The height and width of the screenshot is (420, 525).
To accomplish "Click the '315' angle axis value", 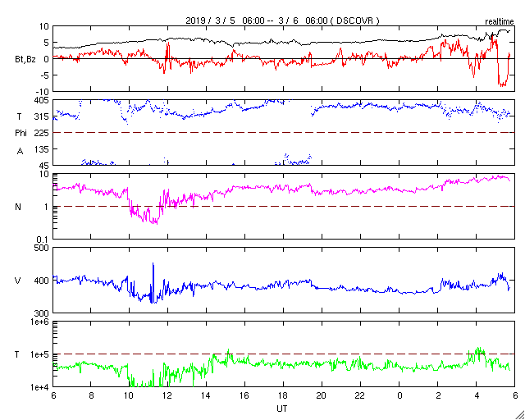I will [x=43, y=116].
